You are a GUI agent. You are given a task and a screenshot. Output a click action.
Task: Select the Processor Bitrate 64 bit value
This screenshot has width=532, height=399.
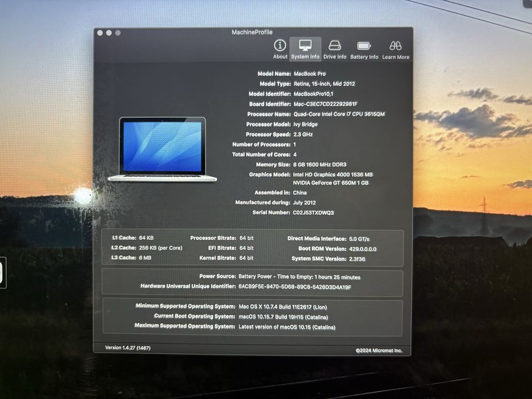(x=246, y=238)
